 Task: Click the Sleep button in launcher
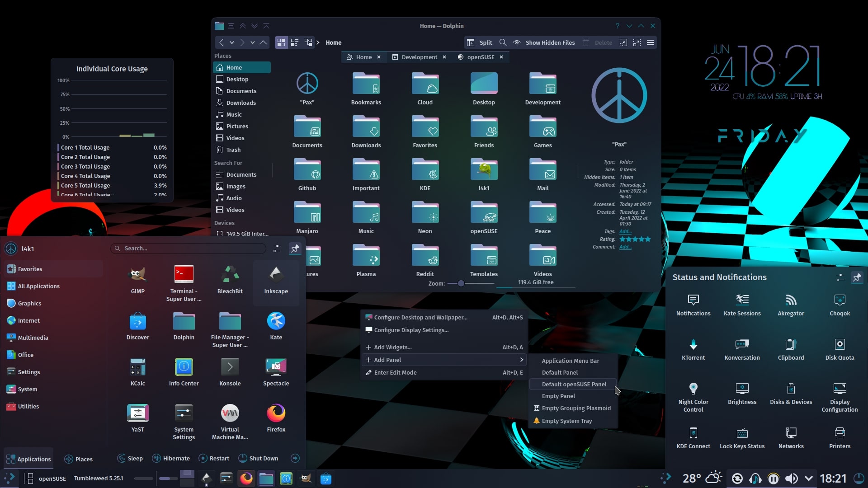(130, 458)
